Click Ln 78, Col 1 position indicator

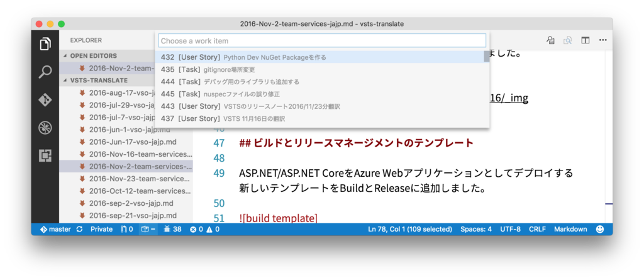tap(410, 230)
